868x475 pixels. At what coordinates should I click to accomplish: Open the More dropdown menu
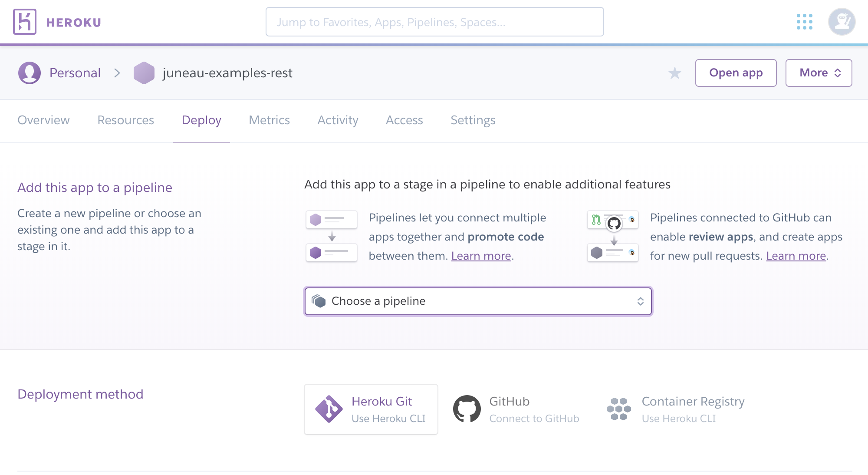pos(819,73)
